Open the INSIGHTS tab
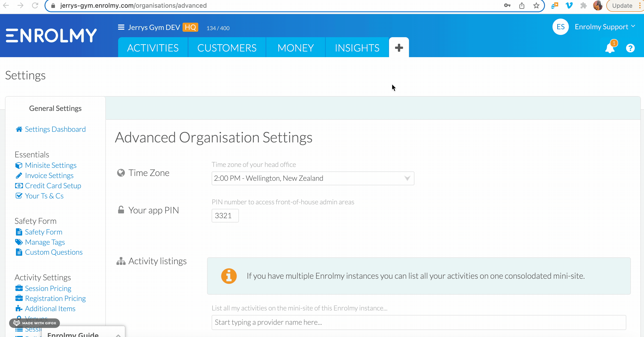 pos(357,47)
